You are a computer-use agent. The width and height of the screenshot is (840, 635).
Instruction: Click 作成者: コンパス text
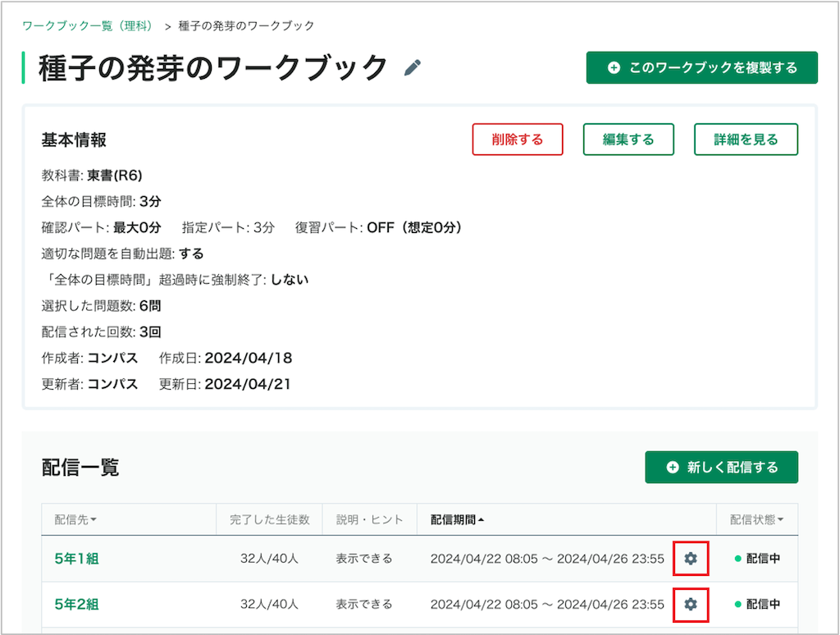(x=90, y=358)
